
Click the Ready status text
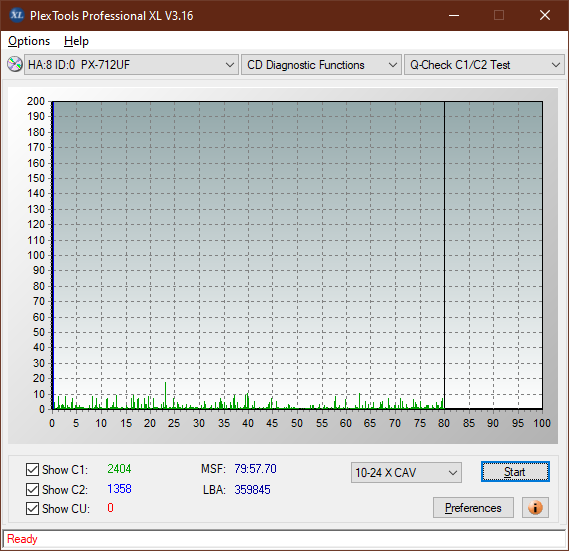click(x=22, y=539)
